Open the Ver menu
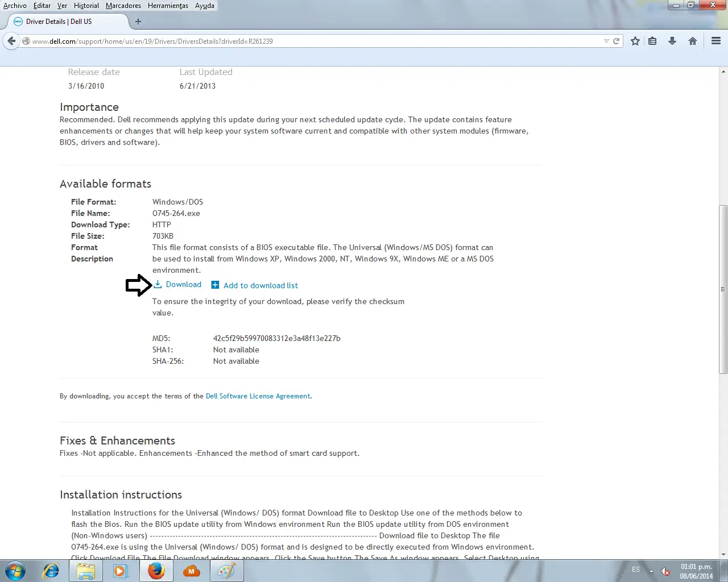Screen dimensions: 728x582 pos(62,6)
